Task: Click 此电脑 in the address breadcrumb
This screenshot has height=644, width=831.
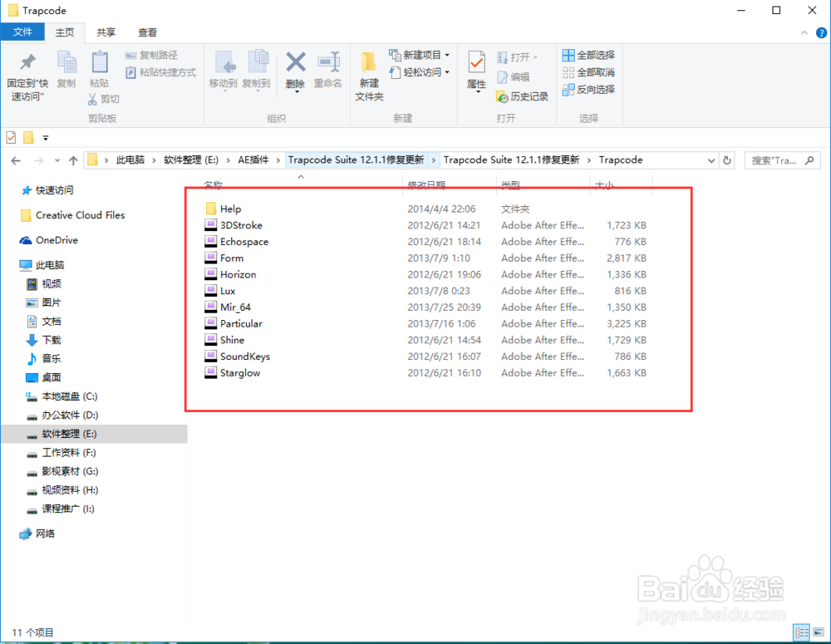Action: (130, 160)
